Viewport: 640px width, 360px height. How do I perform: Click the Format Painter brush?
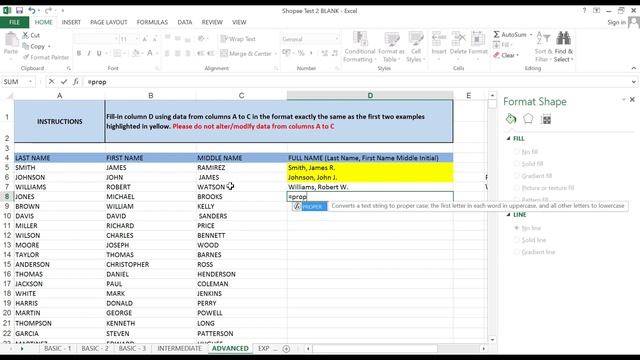(x=26, y=57)
